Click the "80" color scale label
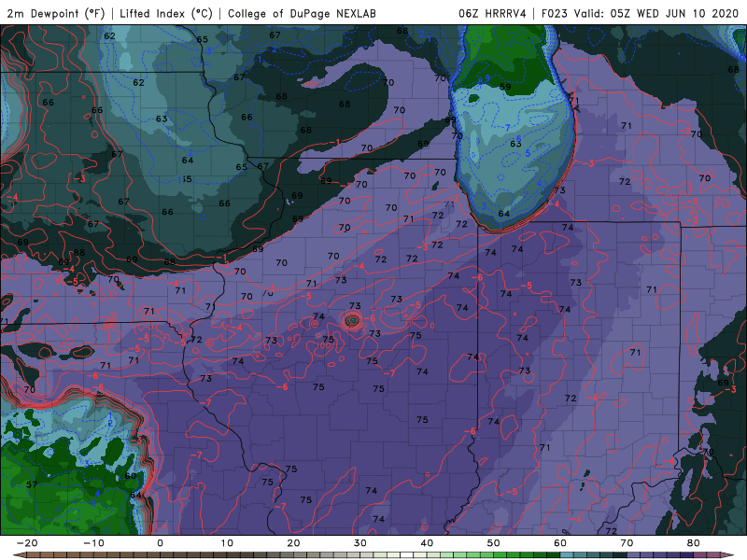Viewport: 747px width, 560px height. click(694, 543)
